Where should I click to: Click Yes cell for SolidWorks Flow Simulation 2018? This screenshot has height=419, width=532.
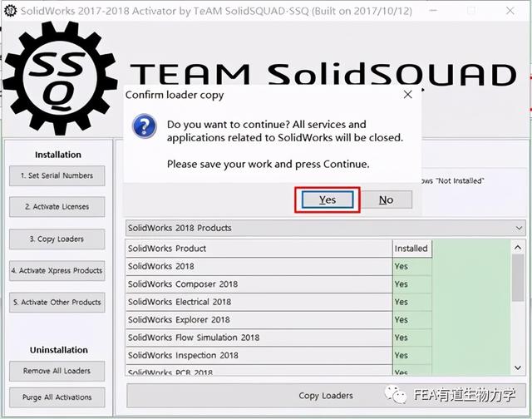click(x=412, y=338)
